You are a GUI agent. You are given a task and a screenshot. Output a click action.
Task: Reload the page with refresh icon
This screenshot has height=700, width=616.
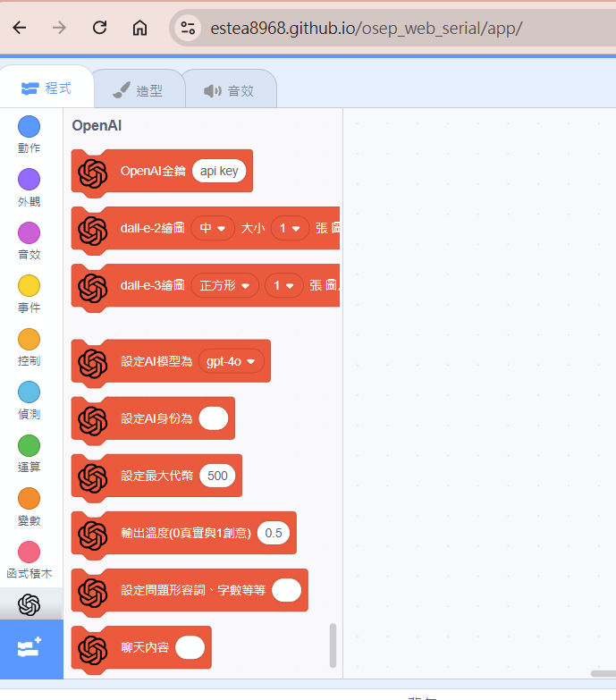pos(99,28)
